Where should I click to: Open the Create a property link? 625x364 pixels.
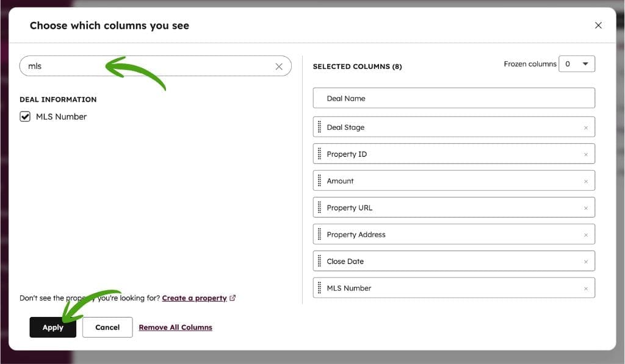194,298
